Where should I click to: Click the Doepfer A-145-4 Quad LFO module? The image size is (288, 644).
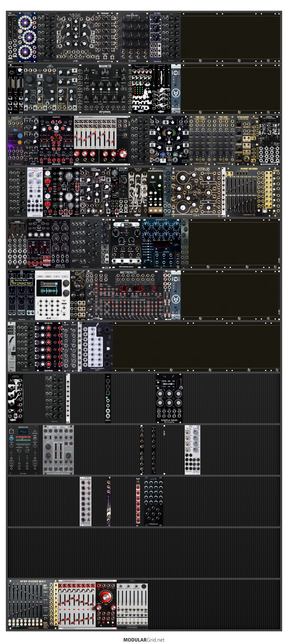189,450
